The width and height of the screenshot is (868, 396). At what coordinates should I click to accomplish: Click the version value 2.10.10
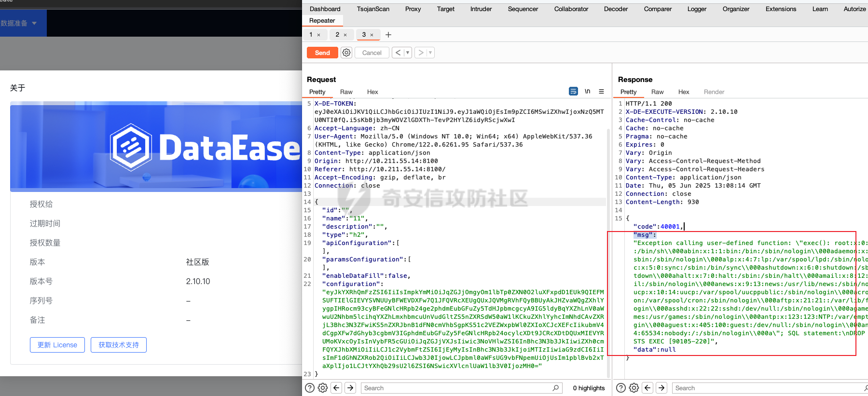point(198,281)
